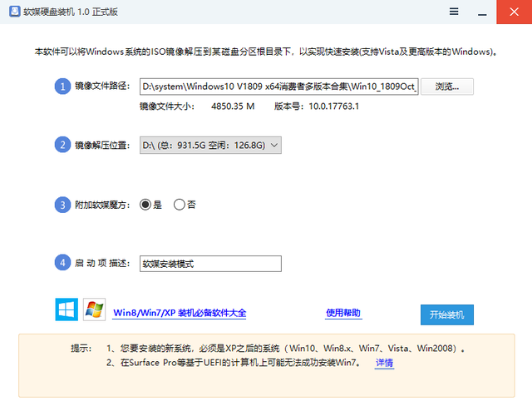
Task: Click the 浏览... browse button
Action: 447,87
